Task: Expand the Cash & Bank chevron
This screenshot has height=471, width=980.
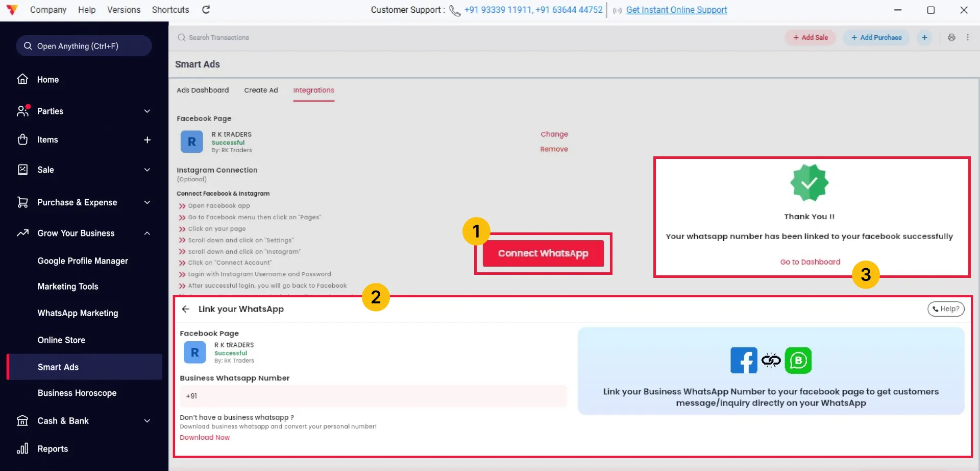Action: pyautogui.click(x=147, y=420)
